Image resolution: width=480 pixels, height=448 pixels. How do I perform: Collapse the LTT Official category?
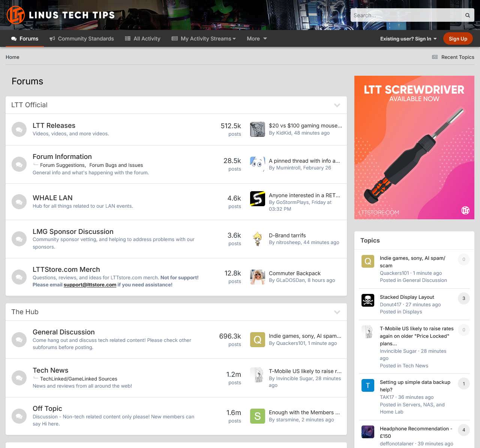pyautogui.click(x=337, y=105)
